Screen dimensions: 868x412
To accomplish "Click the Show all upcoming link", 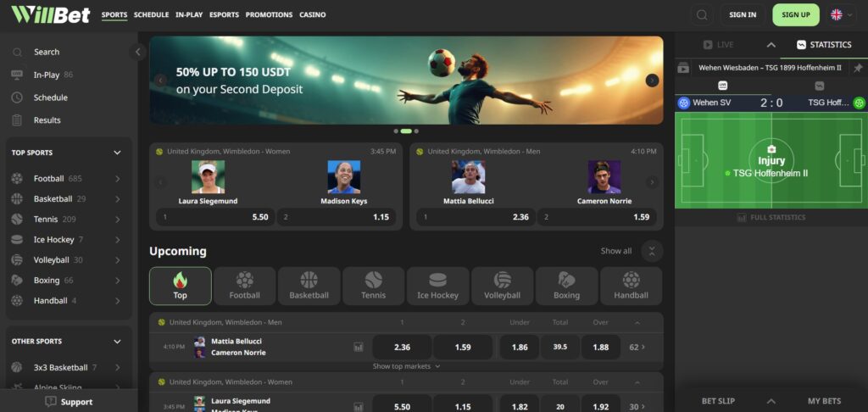I will coord(615,251).
